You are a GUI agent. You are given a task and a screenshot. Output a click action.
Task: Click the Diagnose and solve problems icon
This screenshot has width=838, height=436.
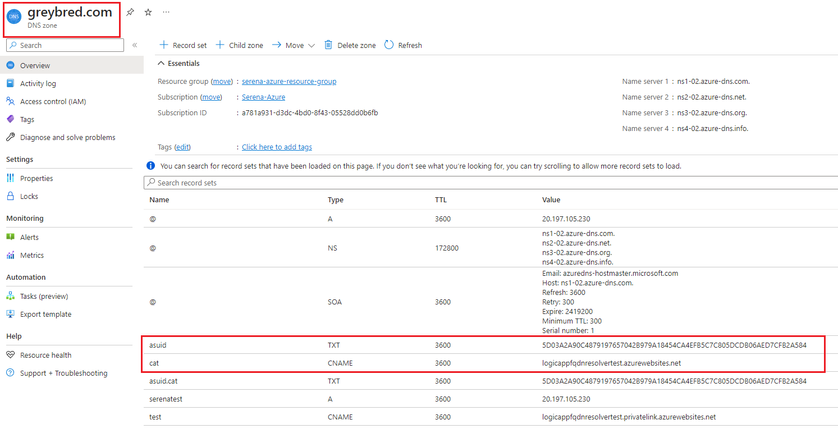pos(10,137)
